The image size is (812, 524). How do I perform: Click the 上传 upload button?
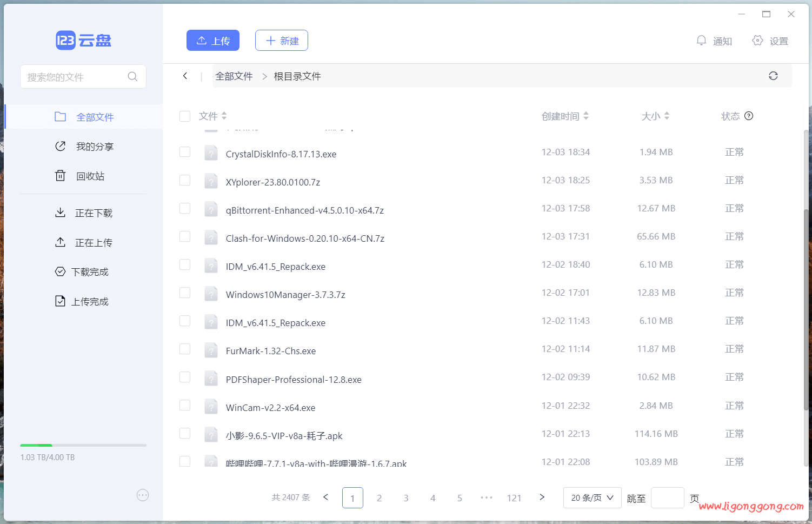point(213,41)
